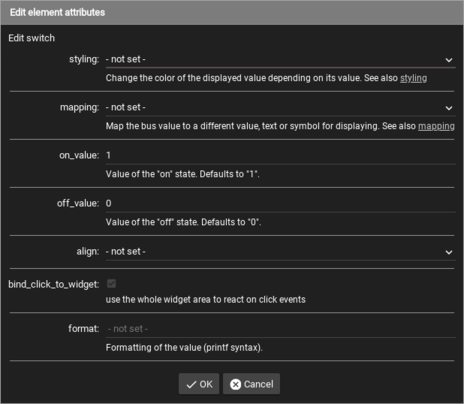This screenshot has width=464, height=404.
Task: Click the off_value input field
Action: 280,204
